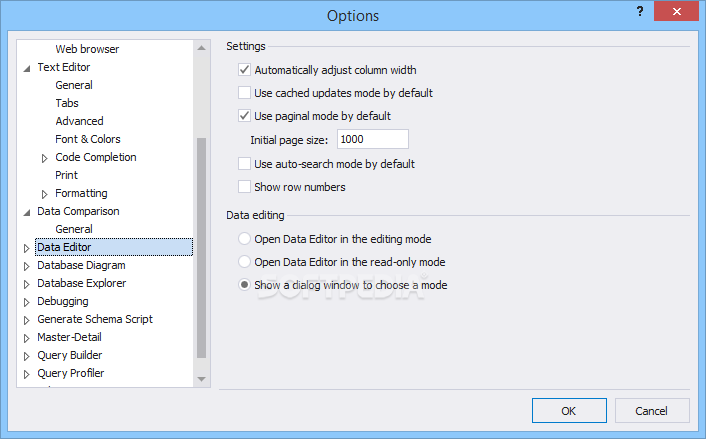Viewport: 706px width, 439px height.
Task: Select Open Data Editor in editing mode
Action: 244,239
